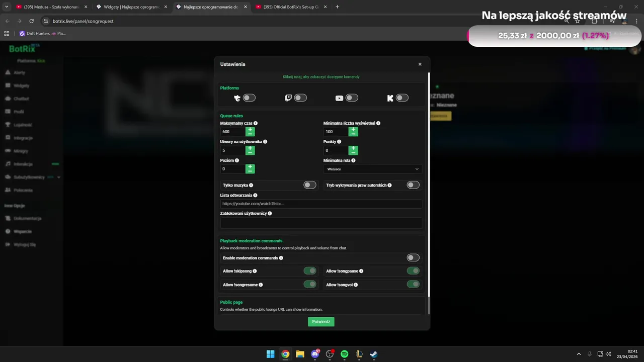644x362 pixels.
Task: Open Spotify from the taskbar
Action: pos(344,354)
